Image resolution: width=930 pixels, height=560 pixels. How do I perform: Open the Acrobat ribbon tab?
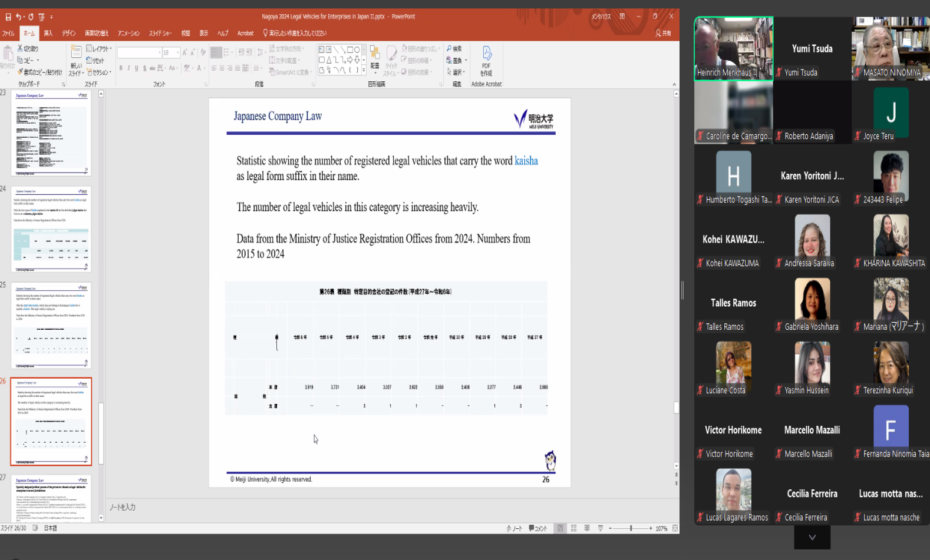(245, 34)
